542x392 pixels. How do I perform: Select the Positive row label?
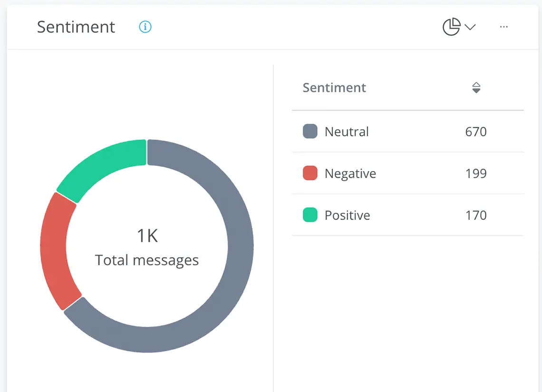click(348, 215)
